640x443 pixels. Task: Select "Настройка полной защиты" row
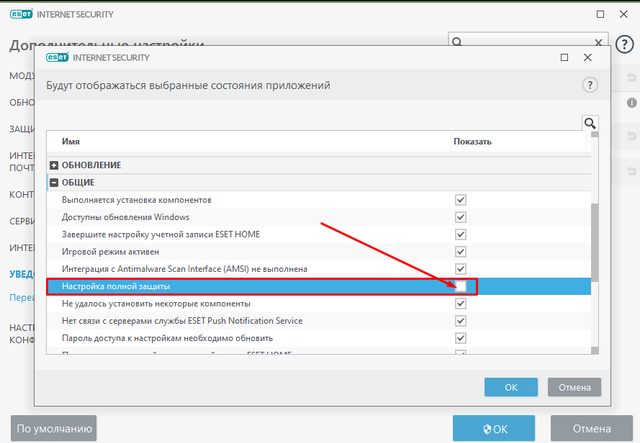point(319,286)
